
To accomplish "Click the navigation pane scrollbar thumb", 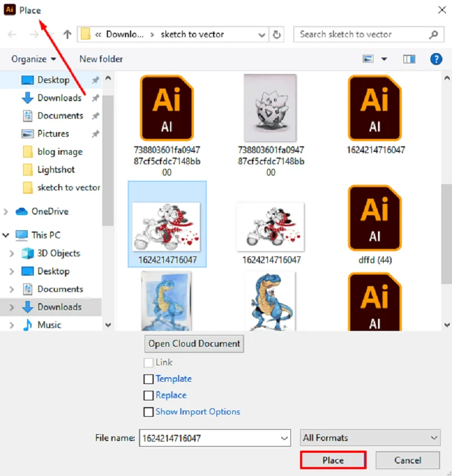I will tap(108, 160).
